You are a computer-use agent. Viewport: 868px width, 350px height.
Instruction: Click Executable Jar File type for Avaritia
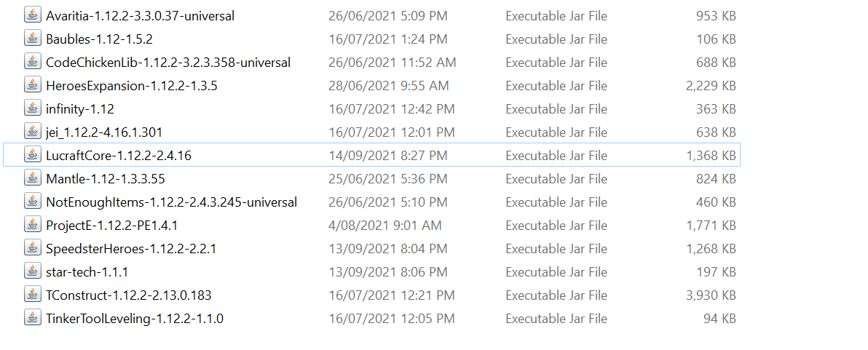click(x=556, y=16)
